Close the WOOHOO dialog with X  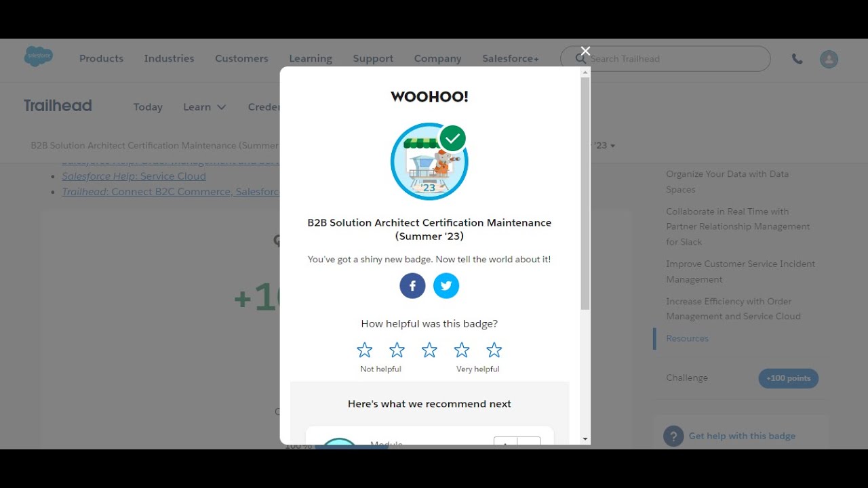tap(585, 51)
